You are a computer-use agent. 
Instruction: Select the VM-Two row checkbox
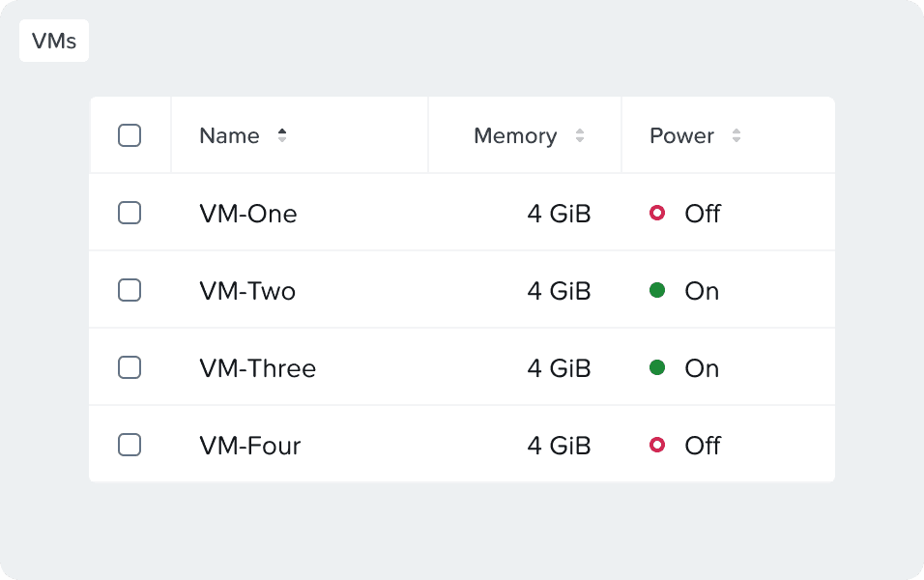tap(130, 290)
